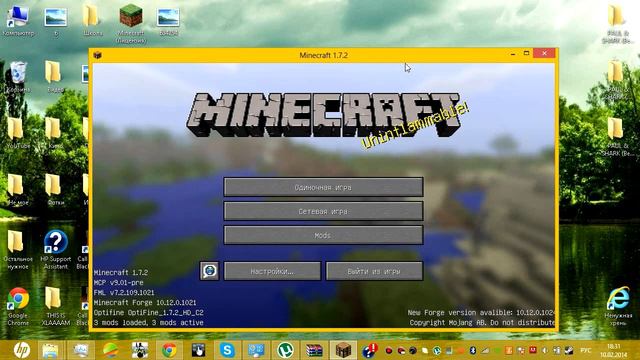Open Internet Explorer desktop icon
Viewport: 640px width, 360px height.
[618, 306]
